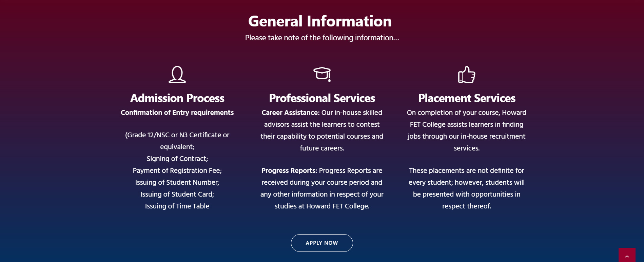Click the 'Issuing of Student Card;' line
644x262 pixels.
(177, 194)
